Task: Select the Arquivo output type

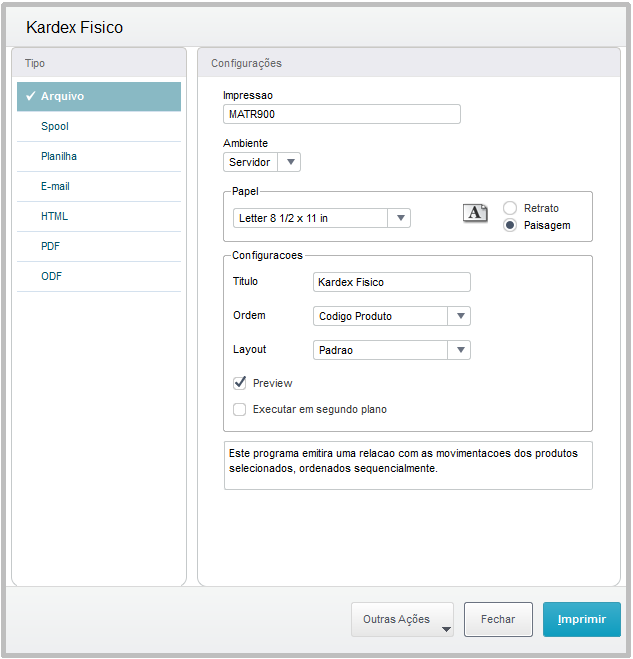Action: click(x=99, y=96)
